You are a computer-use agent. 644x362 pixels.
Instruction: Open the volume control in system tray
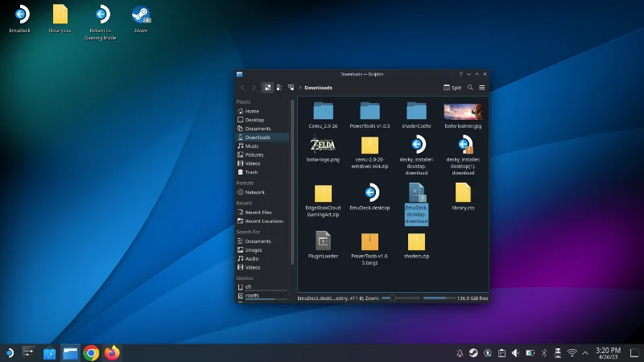coord(515,353)
